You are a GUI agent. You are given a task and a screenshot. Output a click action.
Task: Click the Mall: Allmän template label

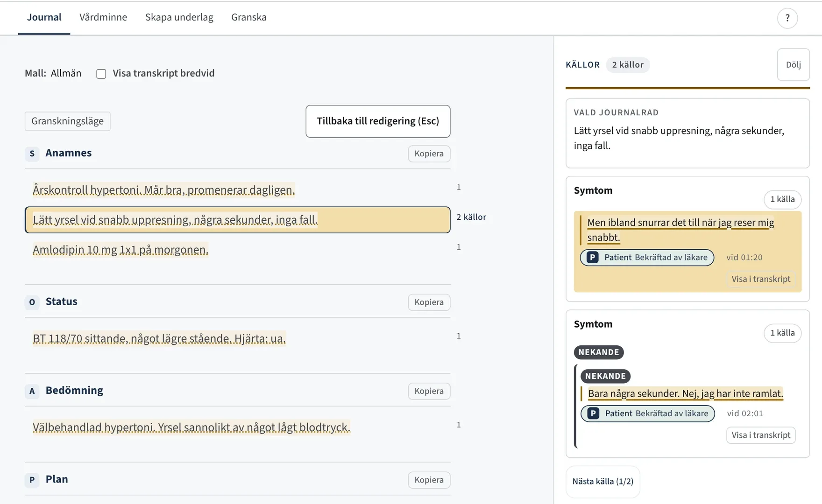53,73
